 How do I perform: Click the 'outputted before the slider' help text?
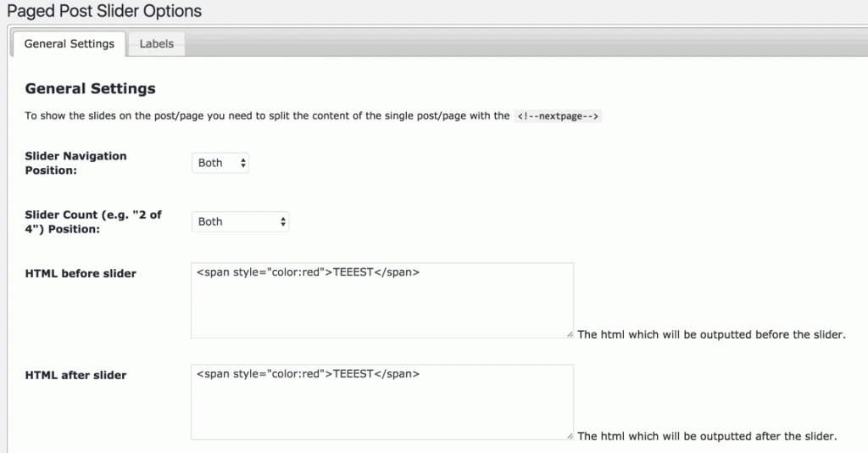(710, 335)
